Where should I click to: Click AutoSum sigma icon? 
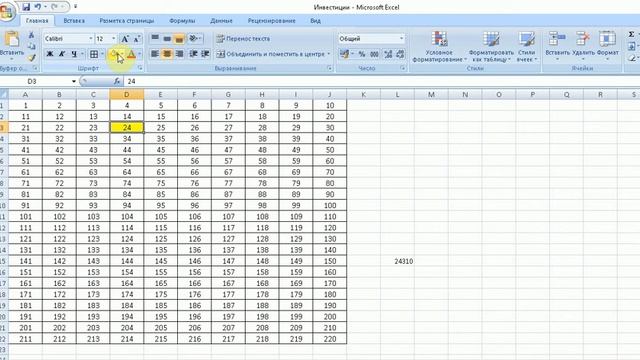[631, 34]
